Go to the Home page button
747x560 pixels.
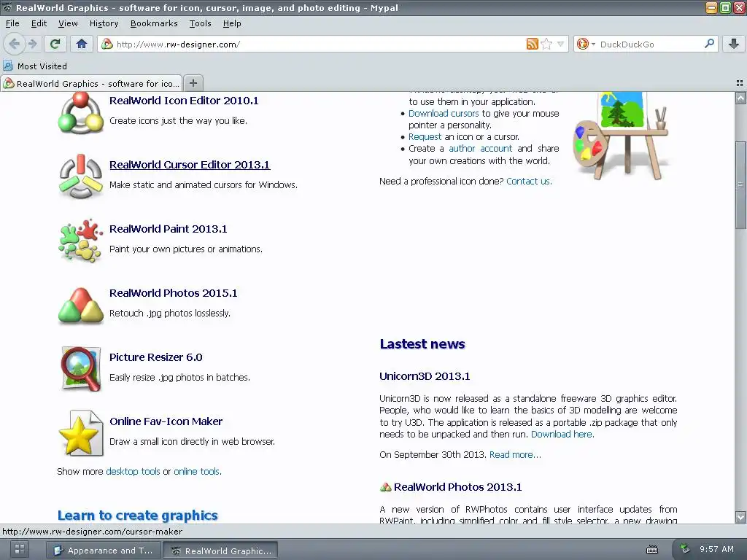pos(82,44)
